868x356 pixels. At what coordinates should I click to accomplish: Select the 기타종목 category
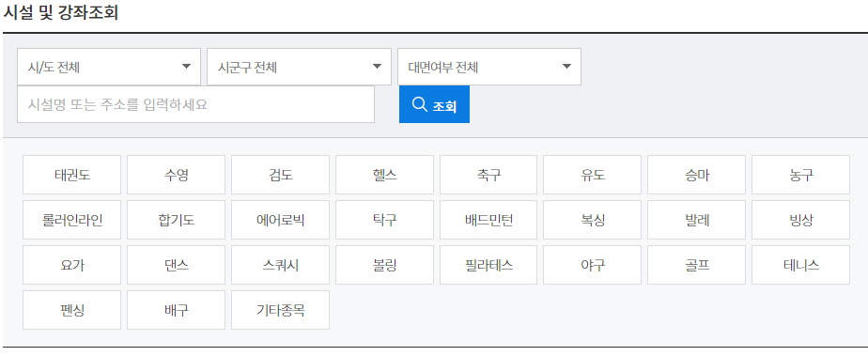pyautogui.click(x=280, y=309)
